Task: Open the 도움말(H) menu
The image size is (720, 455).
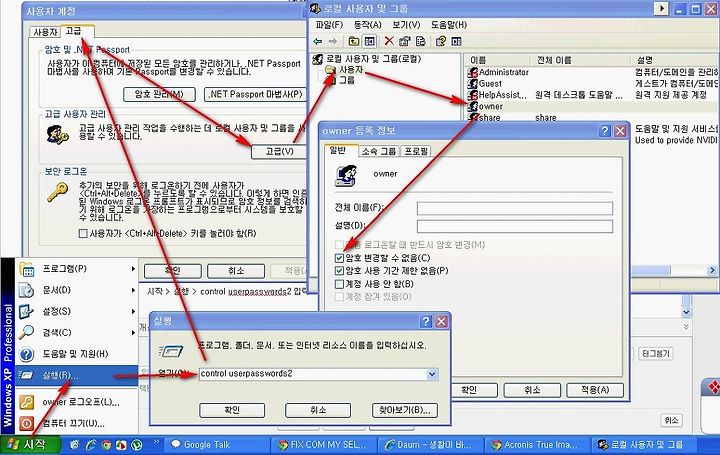Action: 449,24
